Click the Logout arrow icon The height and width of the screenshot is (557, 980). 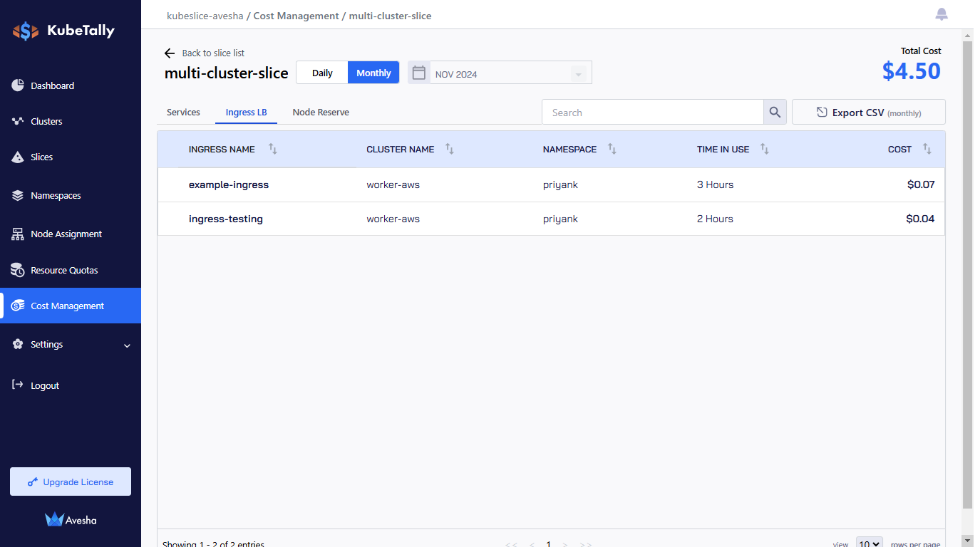18,385
